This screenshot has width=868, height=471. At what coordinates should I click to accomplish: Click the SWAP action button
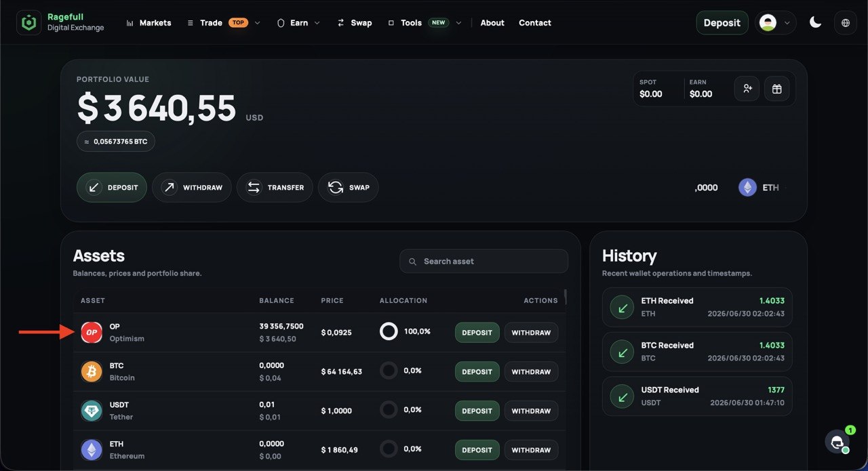click(x=349, y=187)
